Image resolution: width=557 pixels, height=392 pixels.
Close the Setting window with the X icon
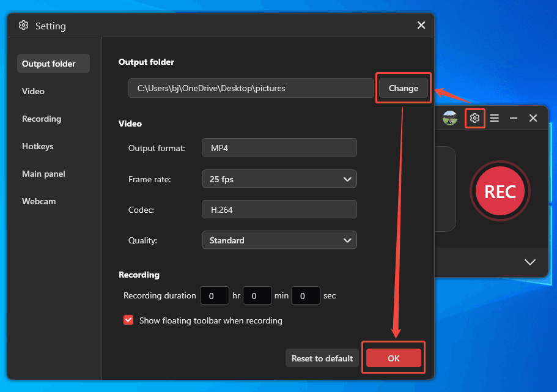pos(421,25)
